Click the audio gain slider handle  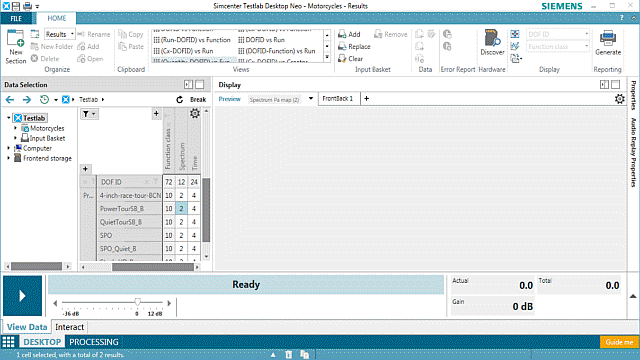pyautogui.click(x=138, y=302)
